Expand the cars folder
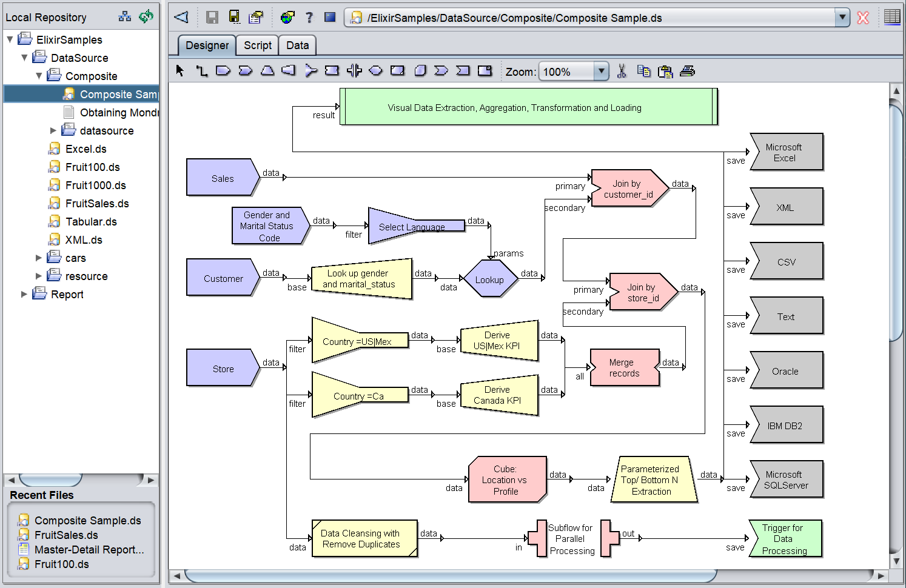906x588 pixels. pyautogui.click(x=39, y=258)
